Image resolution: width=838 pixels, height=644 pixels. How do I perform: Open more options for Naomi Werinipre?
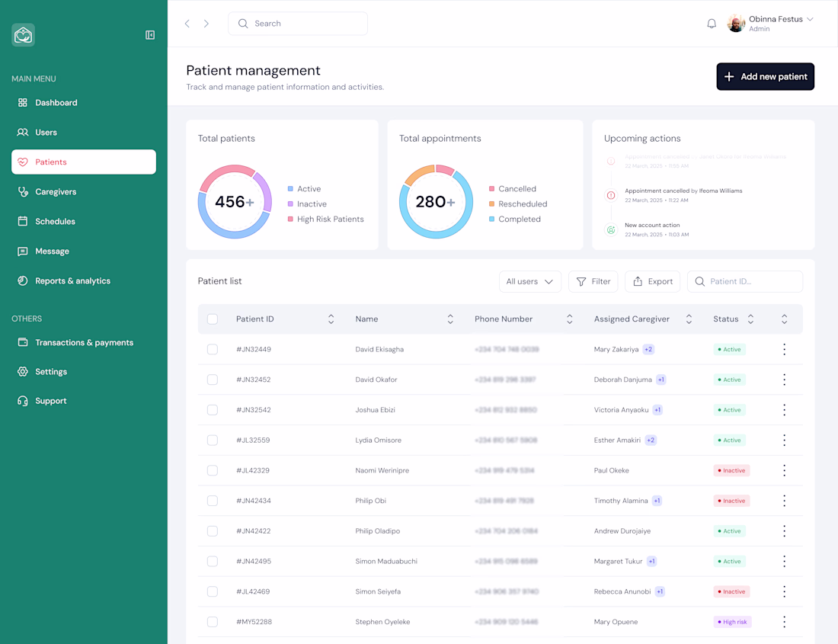click(785, 470)
